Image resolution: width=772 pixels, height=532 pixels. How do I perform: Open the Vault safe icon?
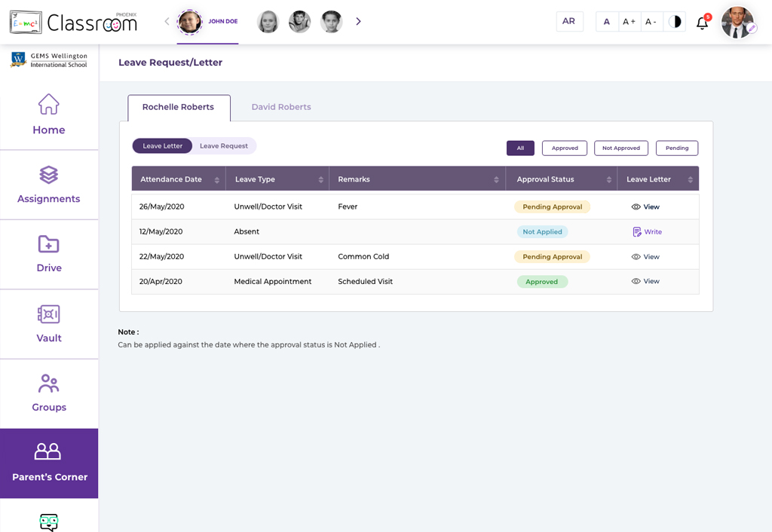point(49,314)
